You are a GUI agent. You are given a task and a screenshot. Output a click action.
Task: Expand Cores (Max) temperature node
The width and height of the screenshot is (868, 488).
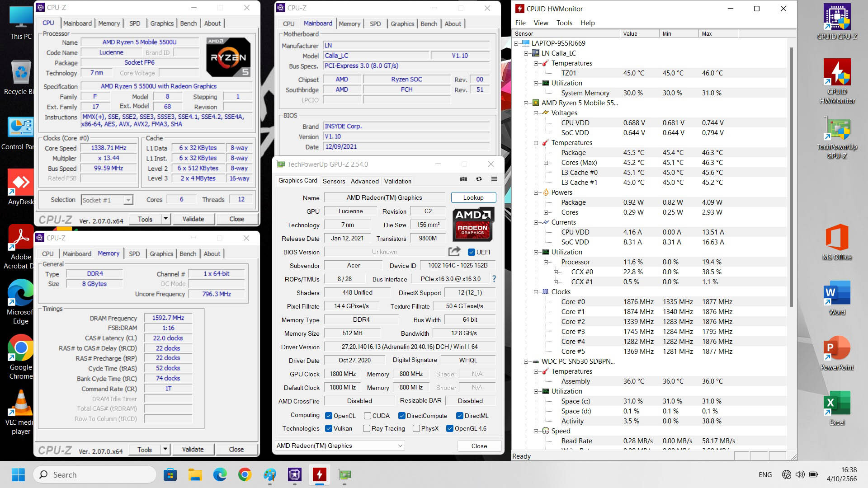click(x=546, y=163)
